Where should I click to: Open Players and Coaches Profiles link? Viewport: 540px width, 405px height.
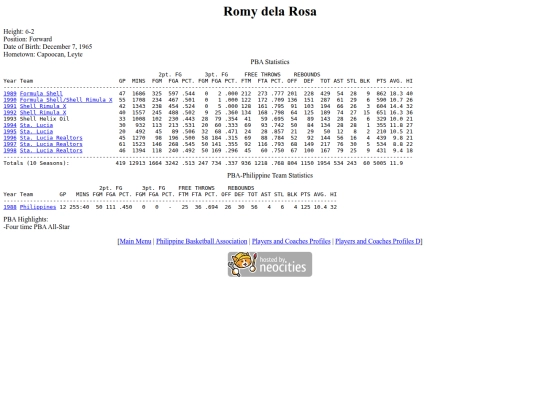[x=291, y=241]
